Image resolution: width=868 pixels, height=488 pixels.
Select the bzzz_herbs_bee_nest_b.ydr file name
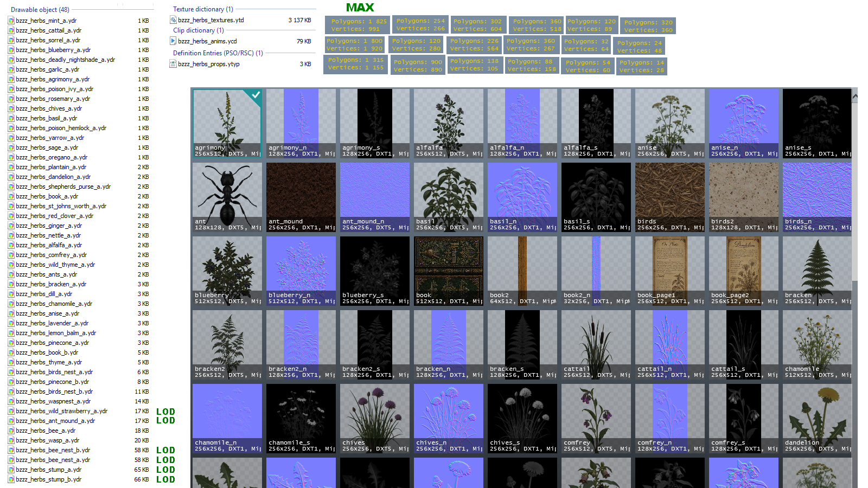[53, 450]
